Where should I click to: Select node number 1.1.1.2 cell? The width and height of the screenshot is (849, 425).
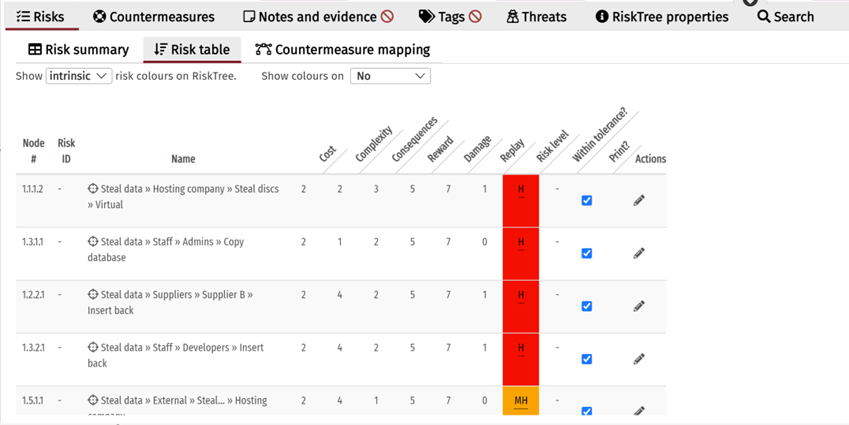pyautogui.click(x=32, y=189)
